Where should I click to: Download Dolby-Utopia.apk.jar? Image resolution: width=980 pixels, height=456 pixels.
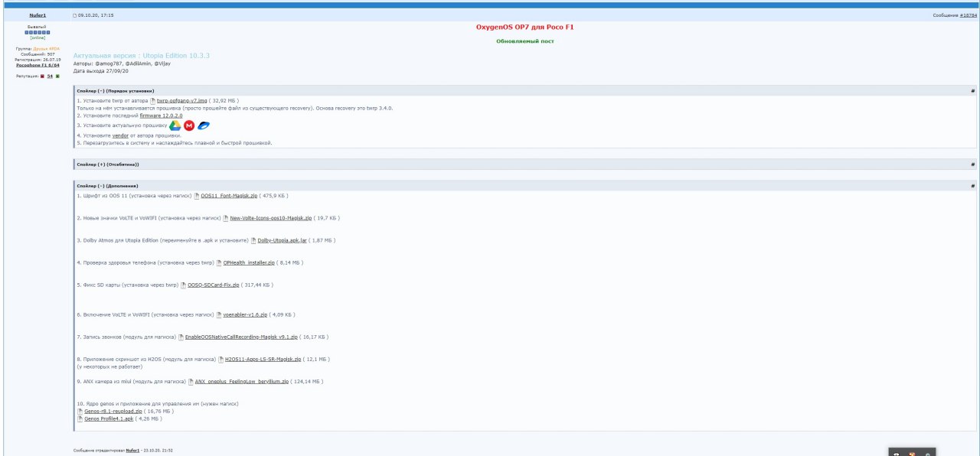pos(283,240)
